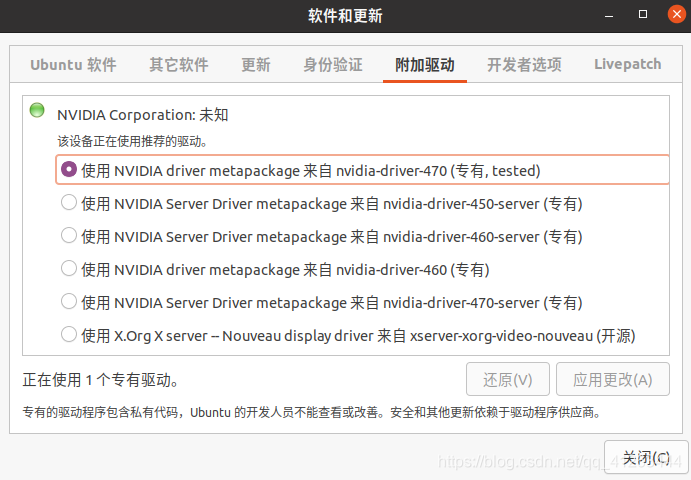Minimize the 软件和更新 window
This screenshot has width=691, height=480.
click(609, 15)
